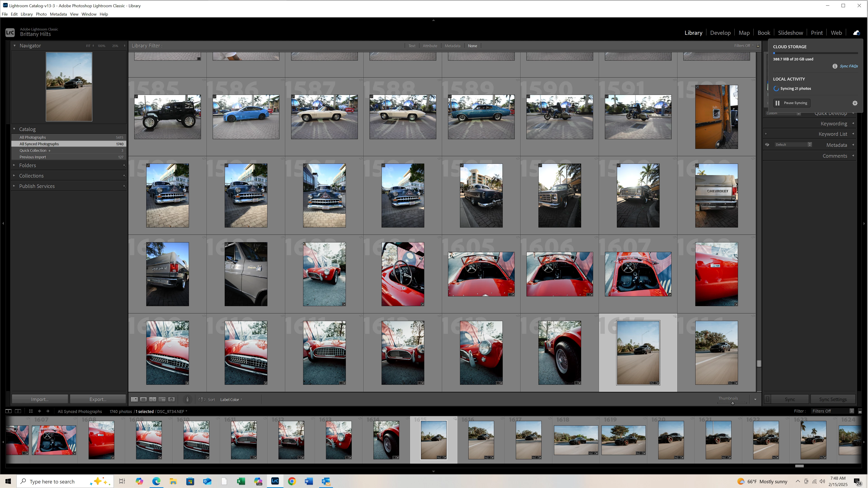The image size is (868, 488).
Task: Expand the Folders panel
Action: pyautogui.click(x=28, y=165)
